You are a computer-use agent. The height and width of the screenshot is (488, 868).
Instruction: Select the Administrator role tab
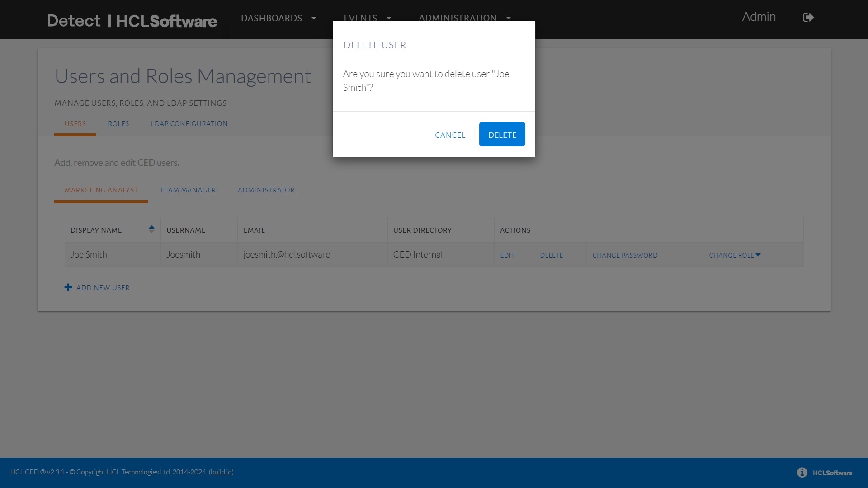[x=266, y=190]
